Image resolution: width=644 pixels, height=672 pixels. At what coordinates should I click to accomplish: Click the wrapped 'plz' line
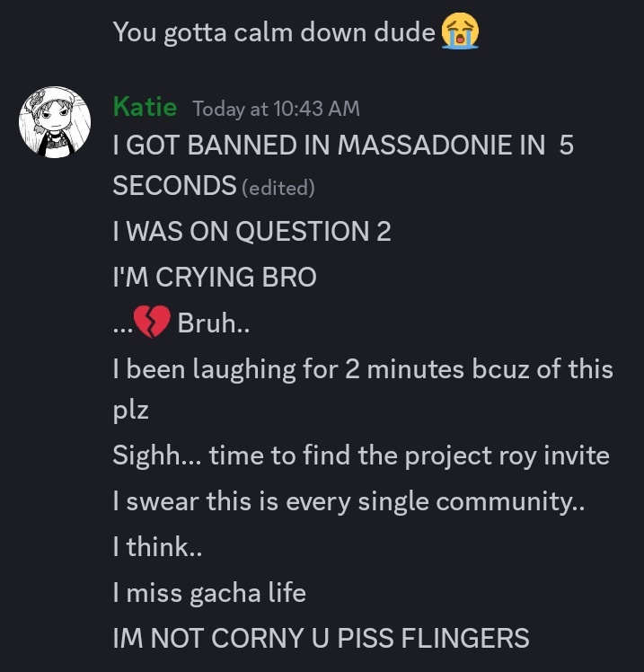130,411
